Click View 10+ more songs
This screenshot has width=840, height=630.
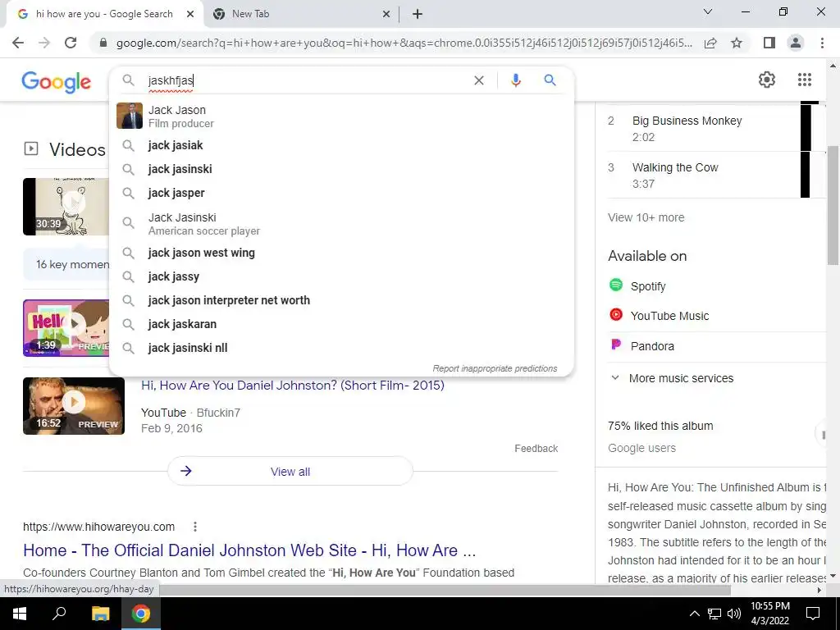pos(646,217)
